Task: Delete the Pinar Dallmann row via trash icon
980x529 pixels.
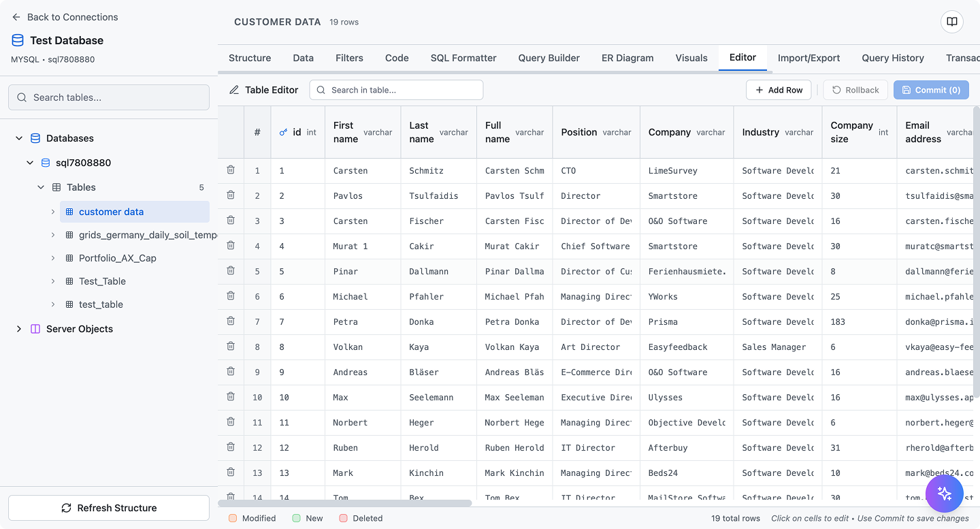Action: pyautogui.click(x=231, y=271)
